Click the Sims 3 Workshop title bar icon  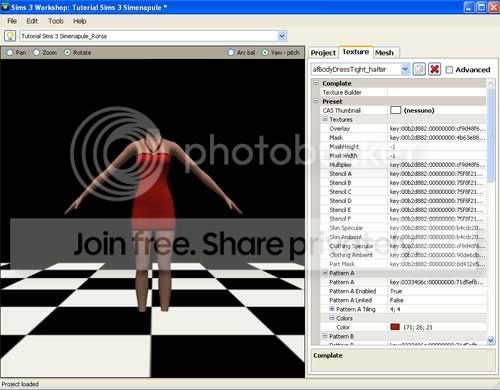(5, 7)
